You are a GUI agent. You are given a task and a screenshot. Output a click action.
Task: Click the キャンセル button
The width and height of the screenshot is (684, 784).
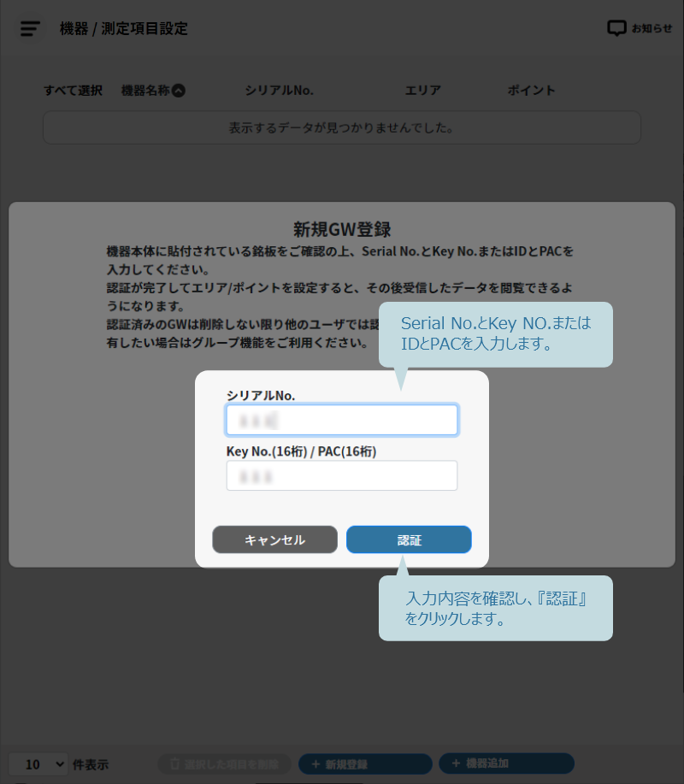275,539
